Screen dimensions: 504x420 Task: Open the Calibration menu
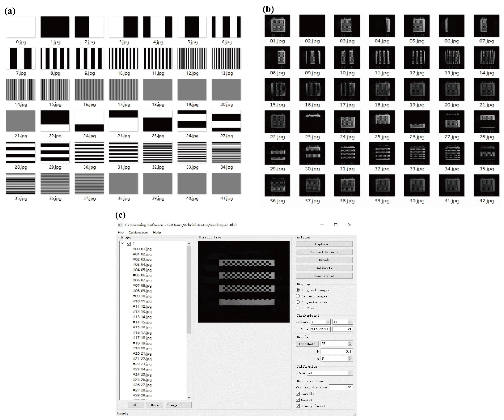coord(138,232)
